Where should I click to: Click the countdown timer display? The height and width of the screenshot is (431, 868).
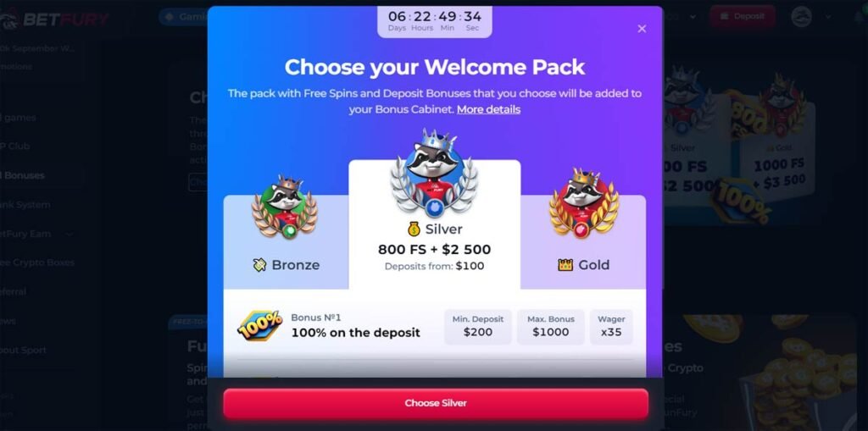(x=435, y=21)
